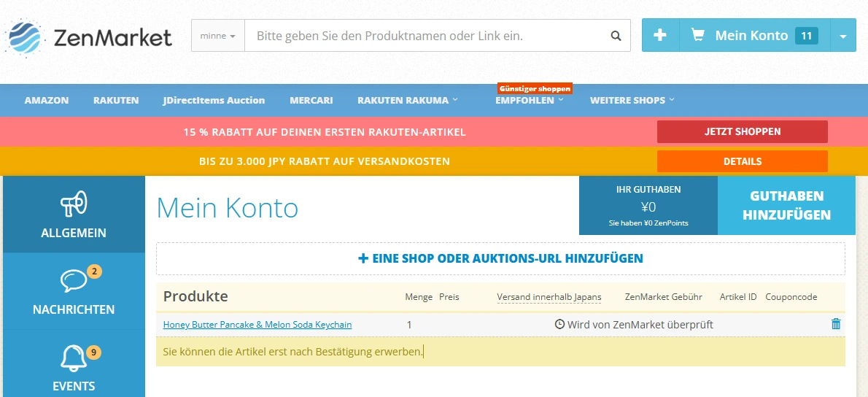
Task: Click the Couponcode column header
Action: pyautogui.click(x=791, y=297)
